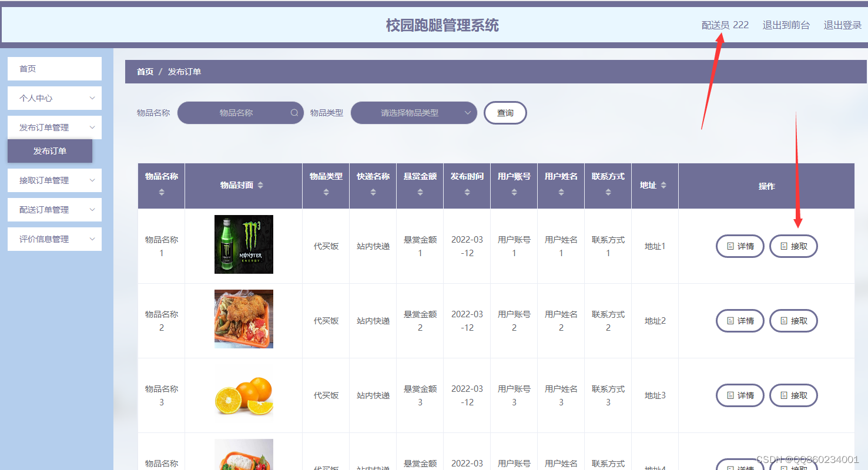Viewport: 868px width, 470px height.
Task: Click 校园跑腿管理系统 title
Action: (443, 25)
